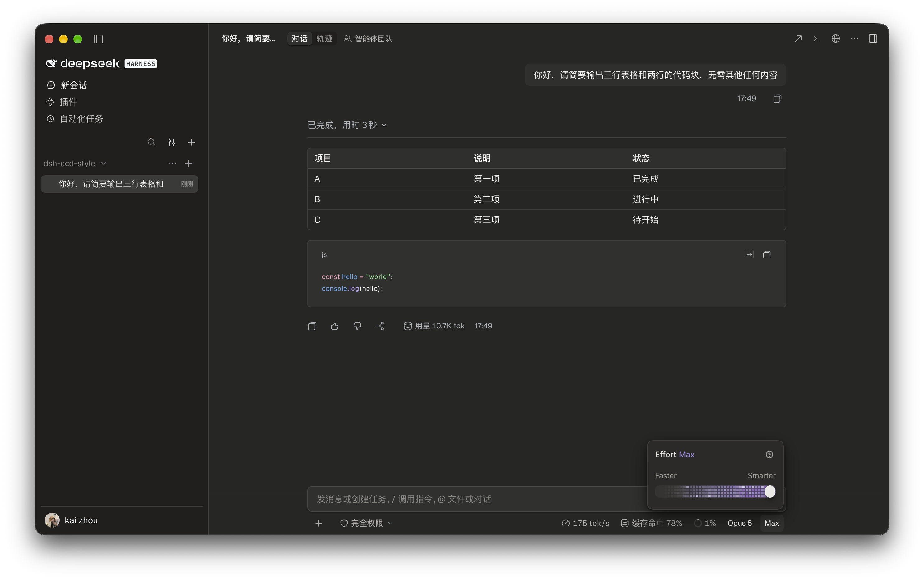This screenshot has height=581, width=924.
Task: Click the Effort help question icon
Action: coord(769,455)
